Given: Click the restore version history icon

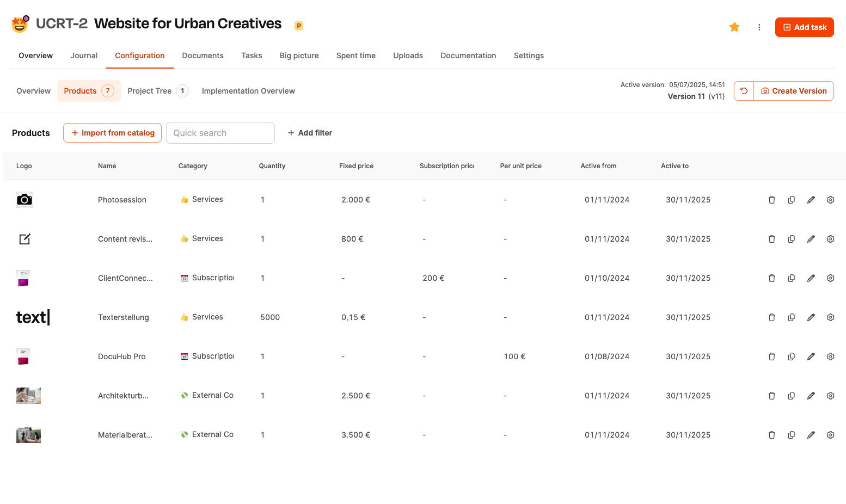Looking at the screenshot, I should point(744,91).
